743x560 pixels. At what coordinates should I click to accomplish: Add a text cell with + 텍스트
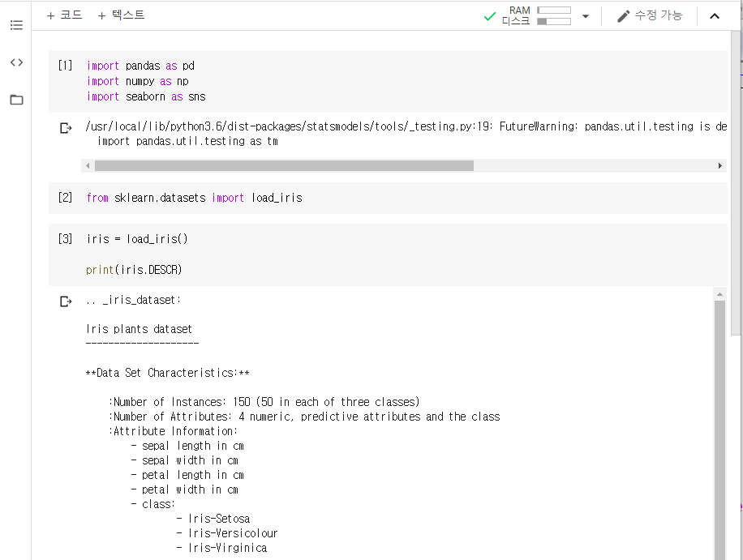pos(121,15)
